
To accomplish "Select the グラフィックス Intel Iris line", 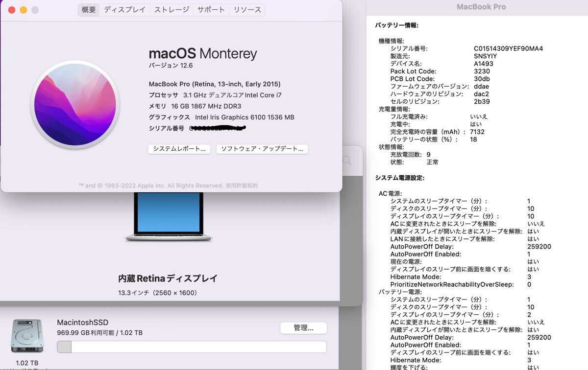I will (x=221, y=117).
